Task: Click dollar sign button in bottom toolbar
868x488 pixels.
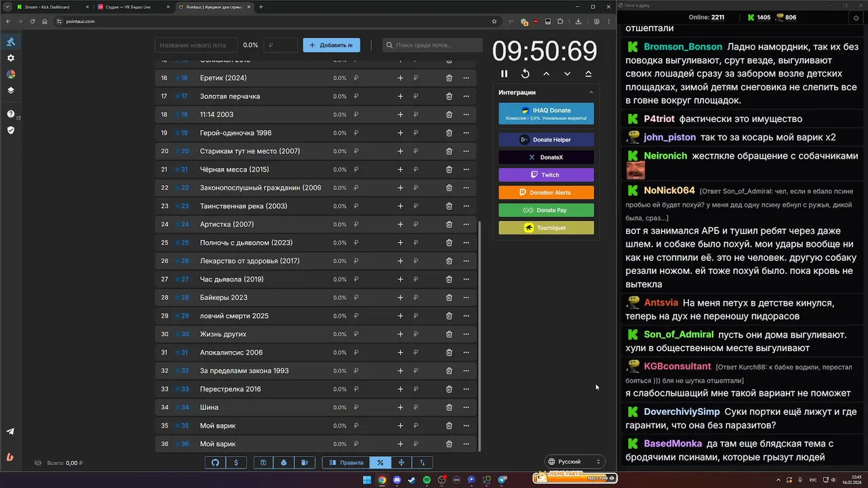Action: 236,462
